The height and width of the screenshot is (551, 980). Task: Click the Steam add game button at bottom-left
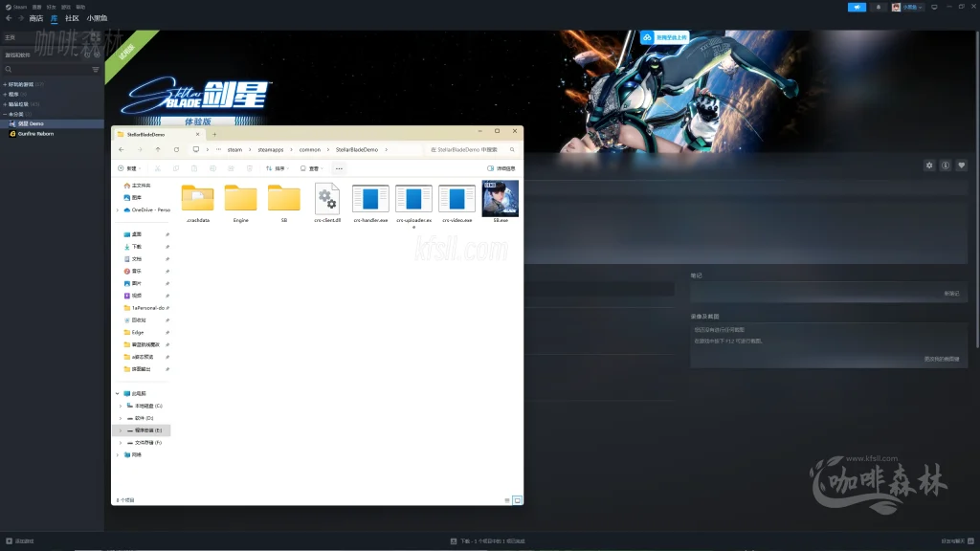pos(20,541)
